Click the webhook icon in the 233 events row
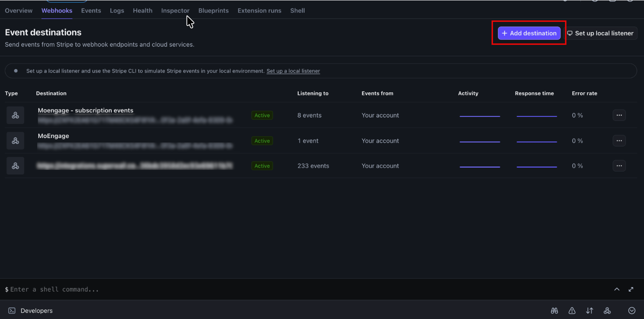The width and height of the screenshot is (644, 319). pos(15,166)
